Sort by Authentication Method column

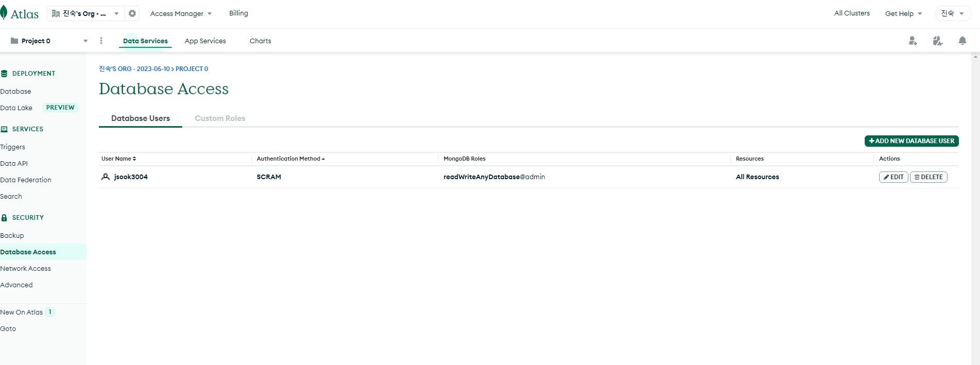(291, 159)
